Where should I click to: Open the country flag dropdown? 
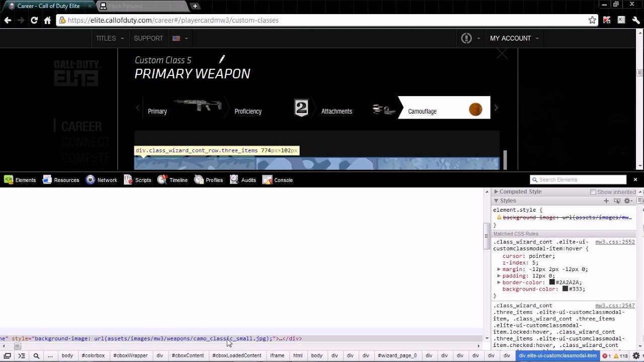click(180, 38)
